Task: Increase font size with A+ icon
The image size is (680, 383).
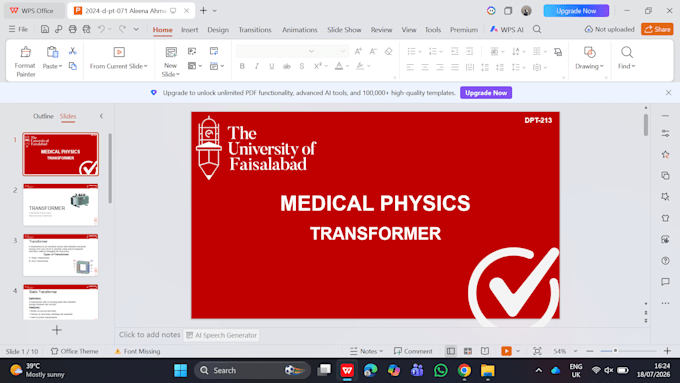Action: coord(358,51)
